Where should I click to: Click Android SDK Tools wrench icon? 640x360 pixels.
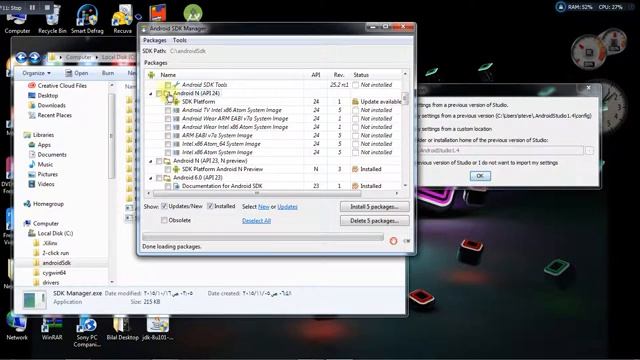click(176, 84)
